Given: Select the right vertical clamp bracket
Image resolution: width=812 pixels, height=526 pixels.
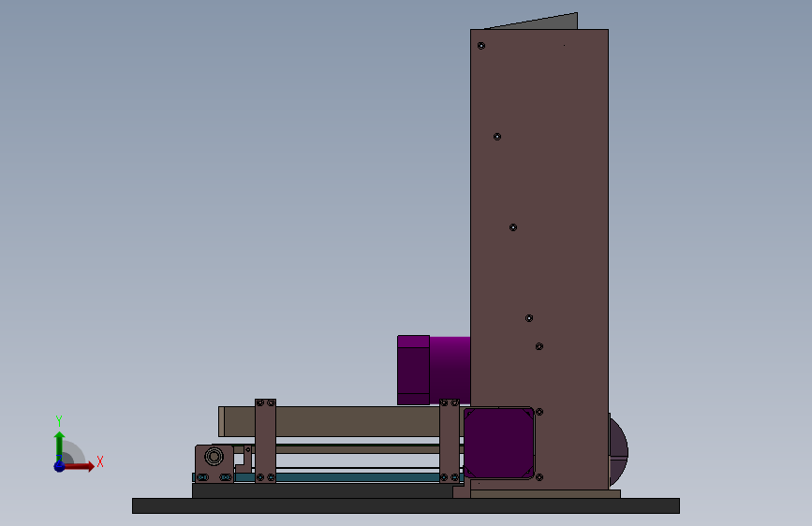Looking at the screenshot, I should pyautogui.click(x=449, y=441).
